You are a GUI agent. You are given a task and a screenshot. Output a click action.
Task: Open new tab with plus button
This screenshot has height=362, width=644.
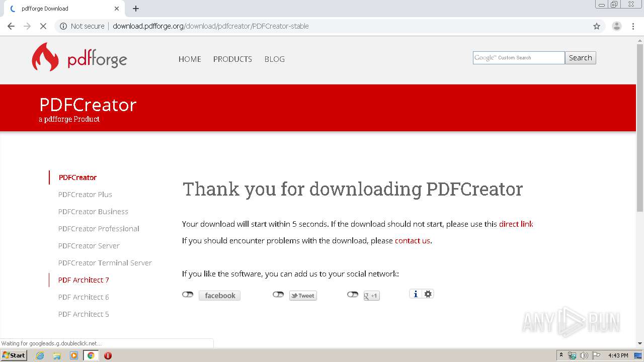136,9
